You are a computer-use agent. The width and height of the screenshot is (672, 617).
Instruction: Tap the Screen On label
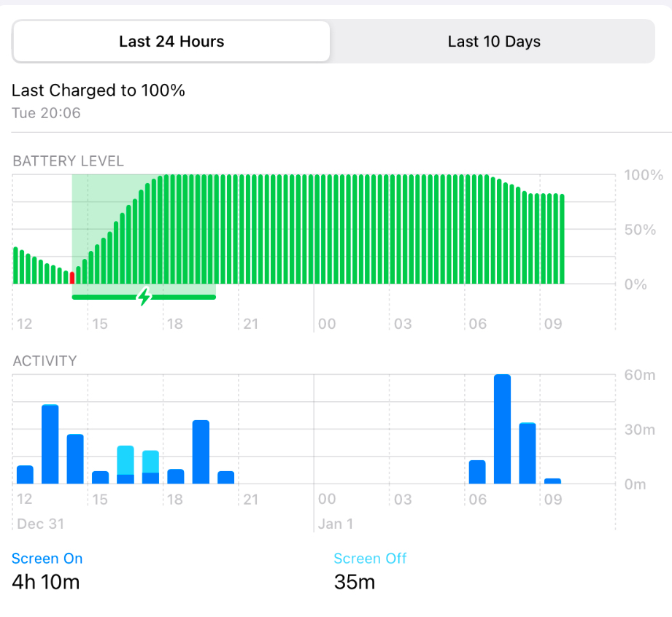point(47,559)
